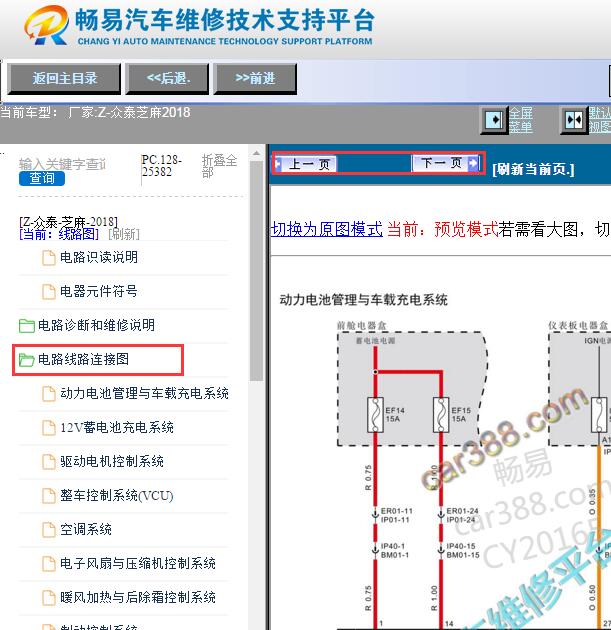The width and height of the screenshot is (611, 630).
Task: Click the EF14 15A fuse in diagram
Action: tap(375, 415)
